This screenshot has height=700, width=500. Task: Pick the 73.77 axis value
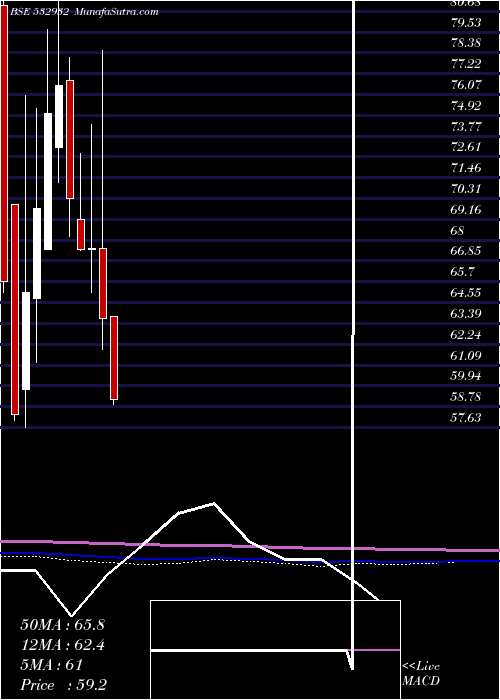coord(467,127)
